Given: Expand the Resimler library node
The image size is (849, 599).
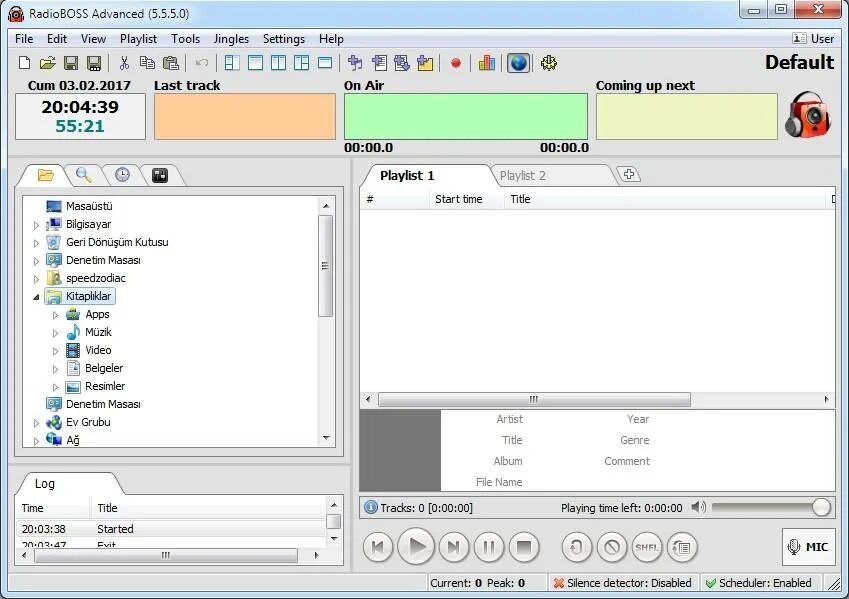Looking at the screenshot, I should (55, 387).
